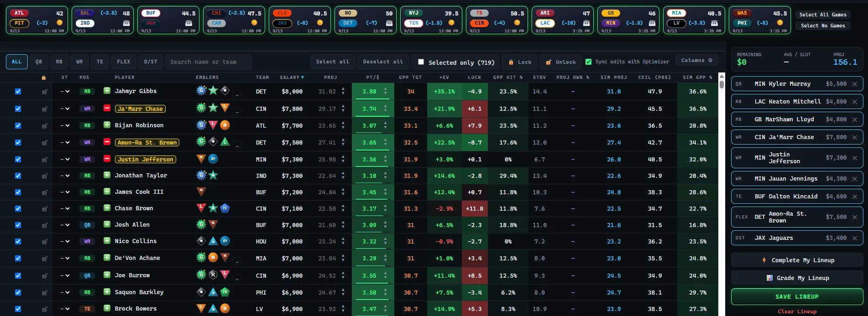Sort table by Salary column header
868x316 pixels.
292,78
